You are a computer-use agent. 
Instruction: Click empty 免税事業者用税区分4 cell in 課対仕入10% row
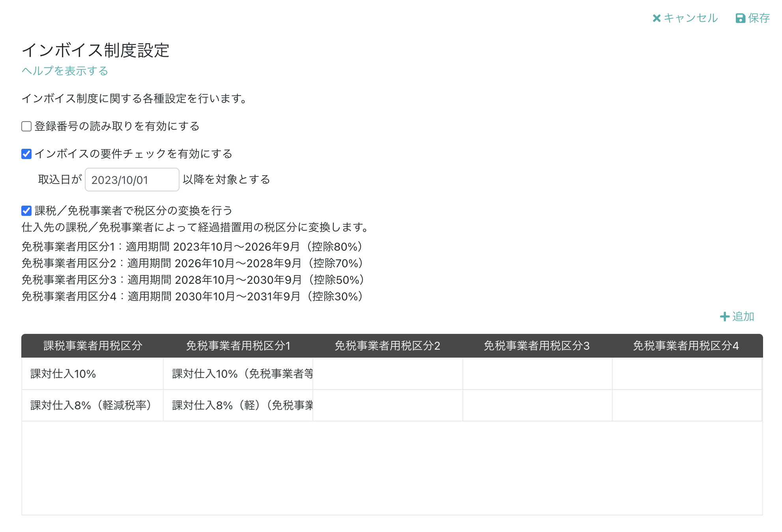687,374
